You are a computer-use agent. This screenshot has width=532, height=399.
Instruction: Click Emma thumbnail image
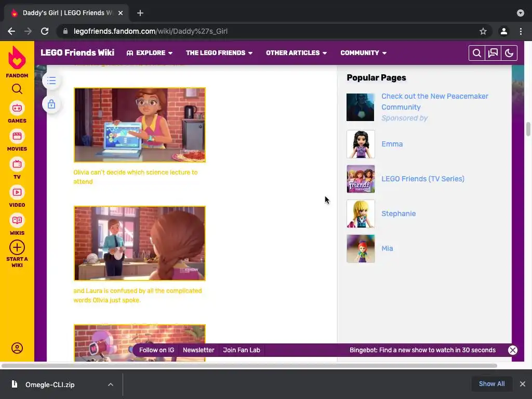(x=361, y=144)
